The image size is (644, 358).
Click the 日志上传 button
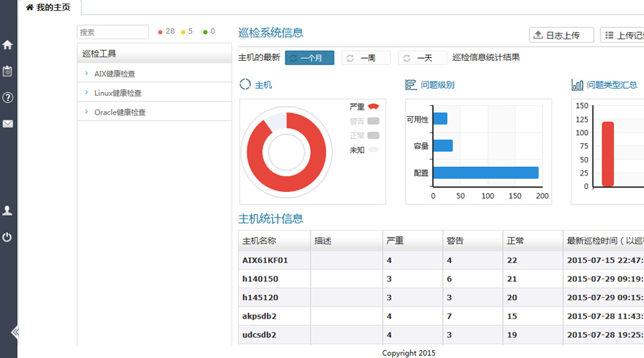pyautogui.click(x=561, y=35)
